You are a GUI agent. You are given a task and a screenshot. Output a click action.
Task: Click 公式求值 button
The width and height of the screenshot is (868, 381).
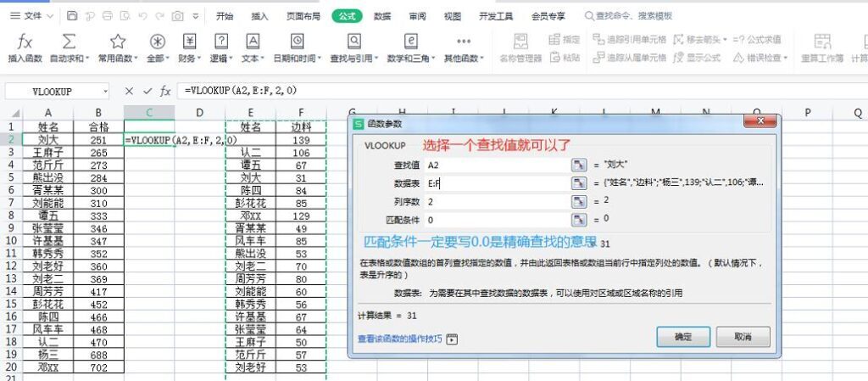coord(757,39)
